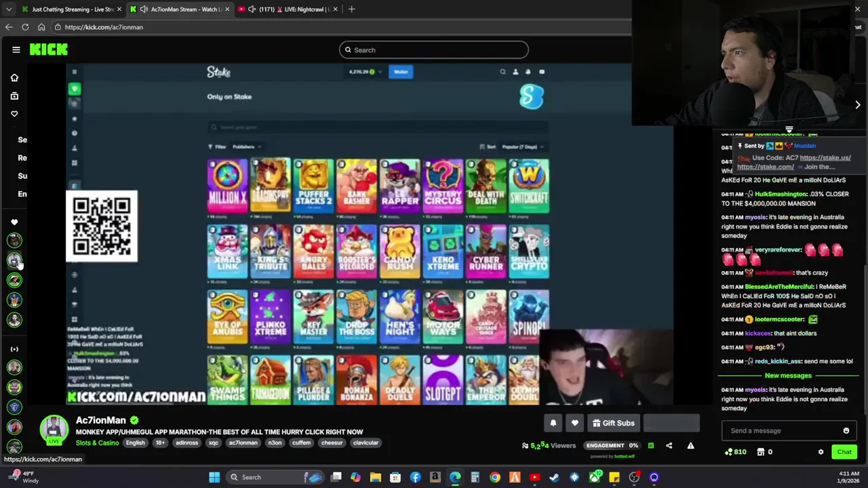
Task: Open the channel points shop icon
Action: (x=761, y=452)
